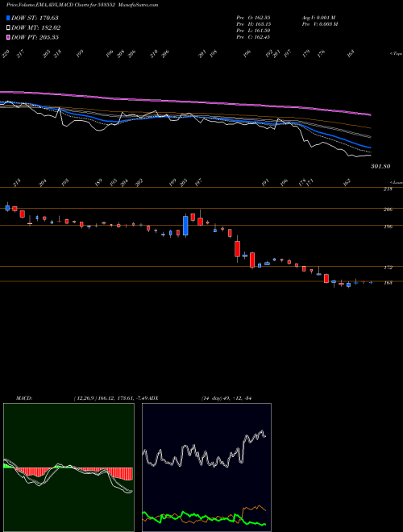Click the 'Pre C: 162.45' value
Viewport: 403px width, 532px height.
tap(253, 37)
